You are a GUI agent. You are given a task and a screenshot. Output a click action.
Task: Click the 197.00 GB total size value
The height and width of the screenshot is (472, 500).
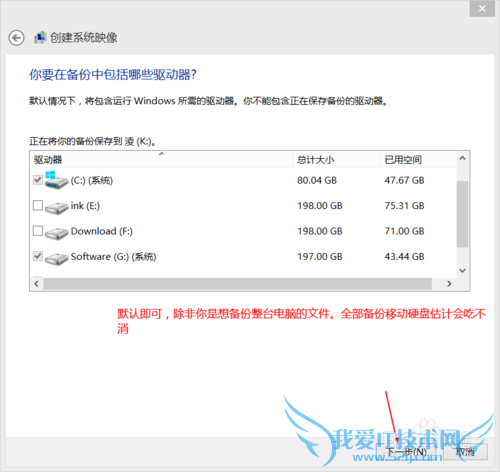tap(320, 256)
